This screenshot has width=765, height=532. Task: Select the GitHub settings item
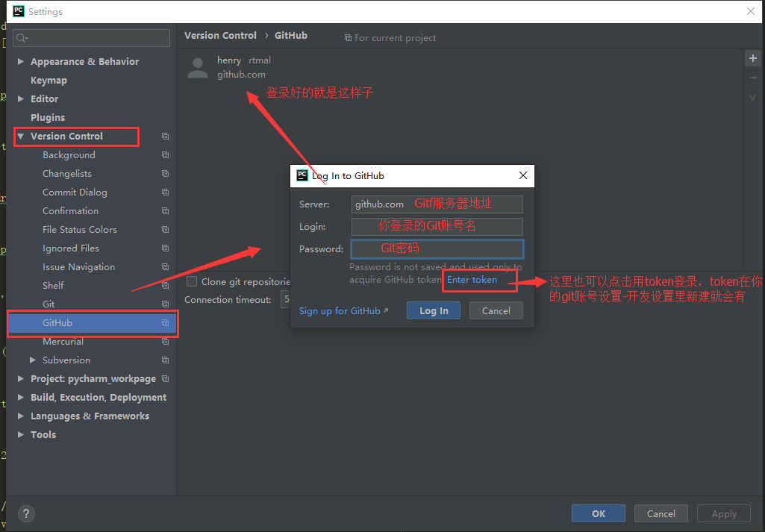pyautogui.click(x=91, y=323)
